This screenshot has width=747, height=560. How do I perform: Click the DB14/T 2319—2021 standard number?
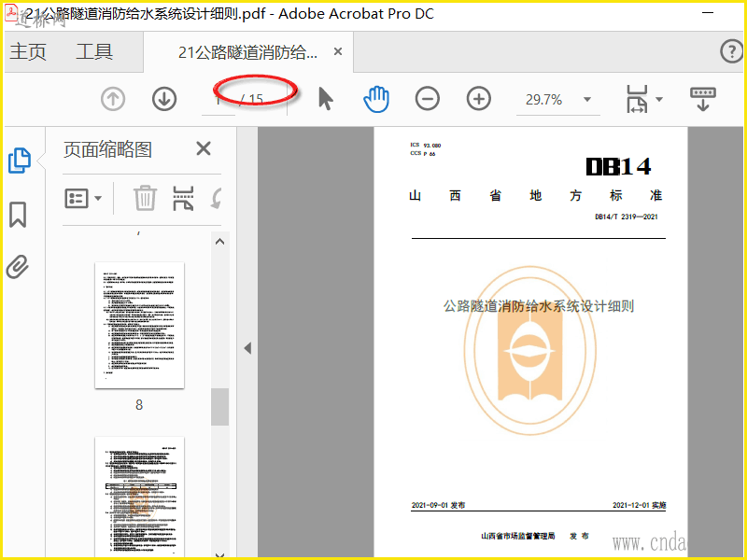click(627, 217)
